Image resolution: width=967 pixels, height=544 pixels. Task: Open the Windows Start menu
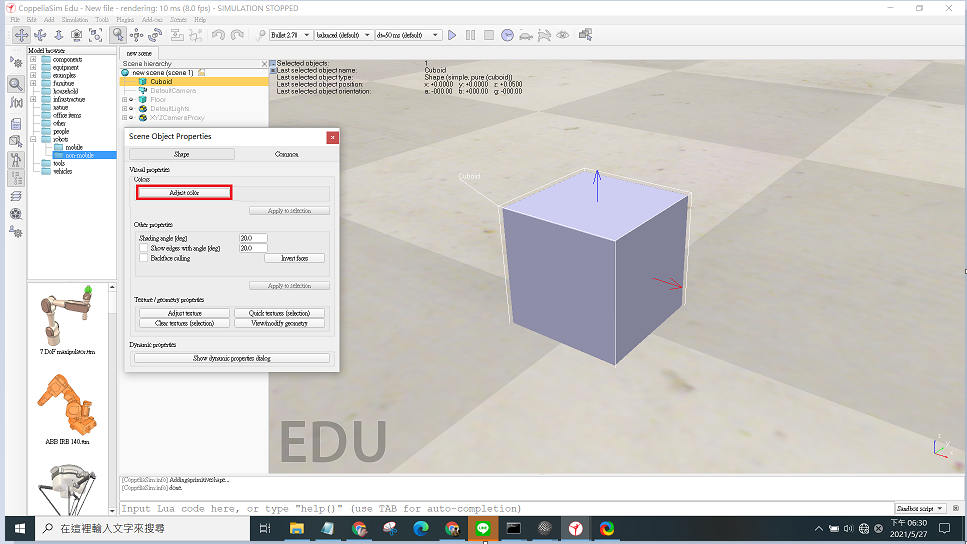click(20, 529)
